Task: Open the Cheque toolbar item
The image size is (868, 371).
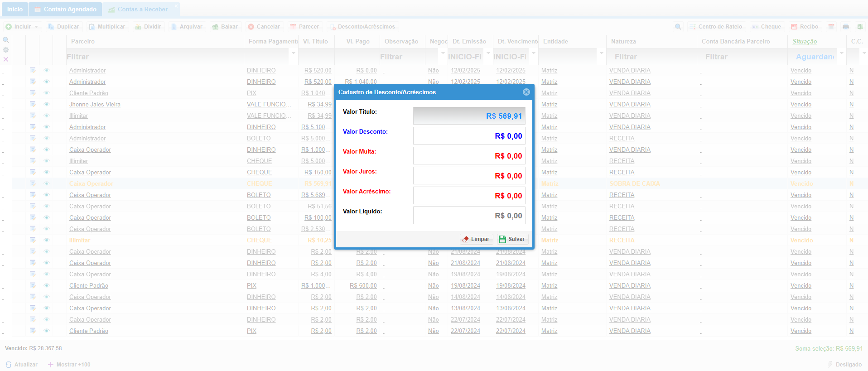Action: (767, 27)
